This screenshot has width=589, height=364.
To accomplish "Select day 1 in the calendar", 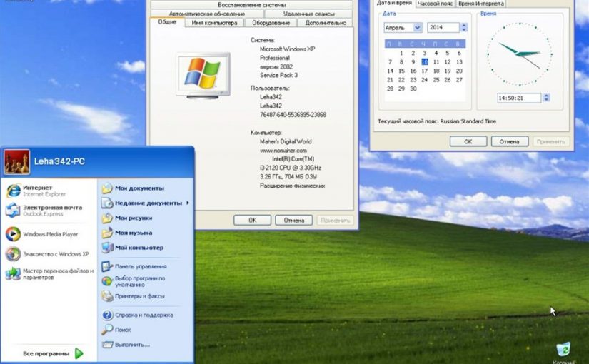I will click(x=401, y=53).
